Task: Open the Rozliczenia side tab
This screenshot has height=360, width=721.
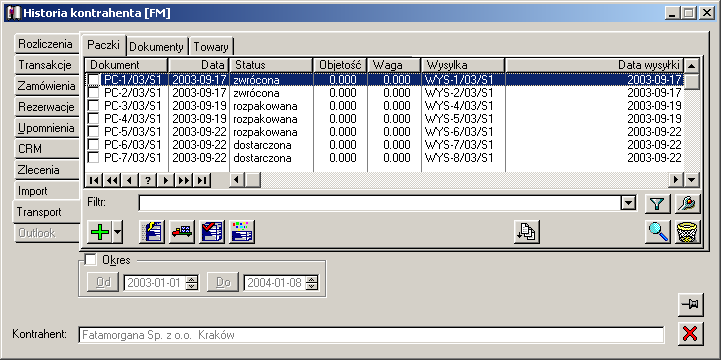Action: pos(46,44)
